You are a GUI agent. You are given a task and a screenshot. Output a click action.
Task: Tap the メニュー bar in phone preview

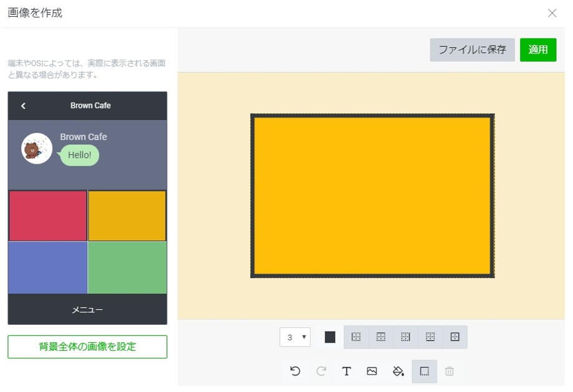(87, 309)
